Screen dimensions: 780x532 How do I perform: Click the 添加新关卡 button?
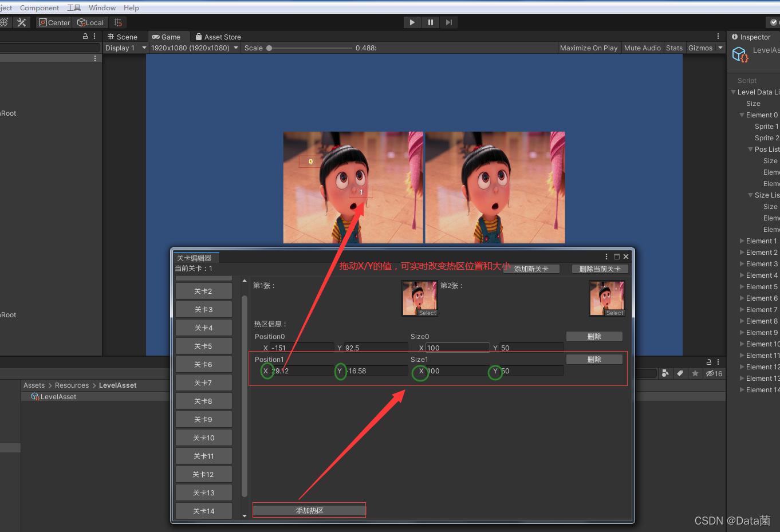[x=531, y=269]
